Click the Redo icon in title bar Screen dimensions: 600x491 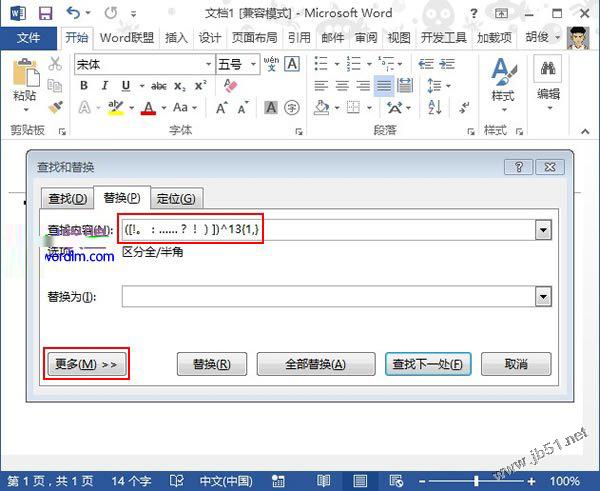111,13
